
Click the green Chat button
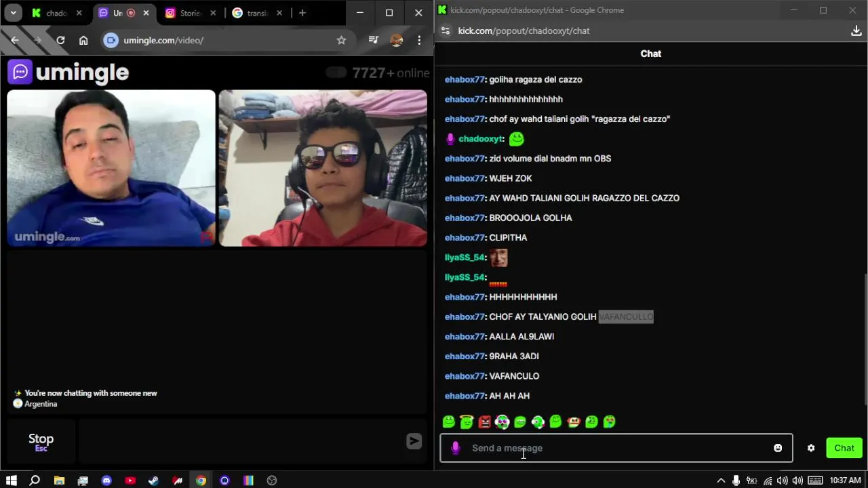[x=844, y=448]
